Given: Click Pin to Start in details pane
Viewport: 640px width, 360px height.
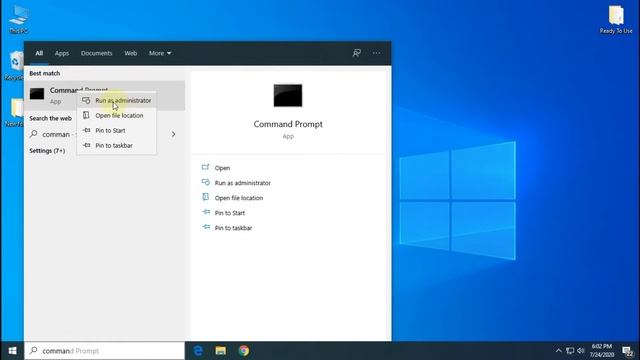Looking at the screenshot, I should click(230, 213).
